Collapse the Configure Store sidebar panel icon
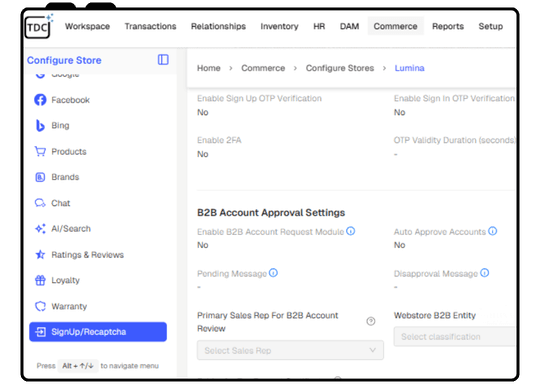 (x=163, y=60)
